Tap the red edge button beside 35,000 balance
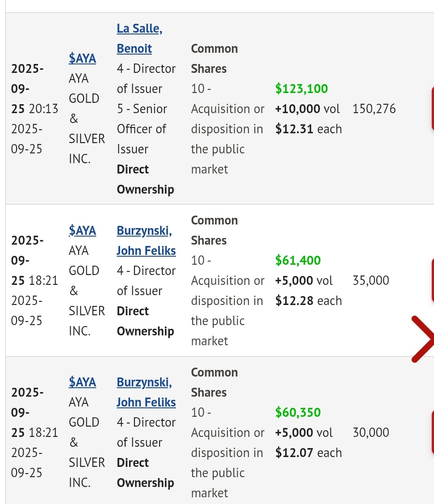 [432, 280]
